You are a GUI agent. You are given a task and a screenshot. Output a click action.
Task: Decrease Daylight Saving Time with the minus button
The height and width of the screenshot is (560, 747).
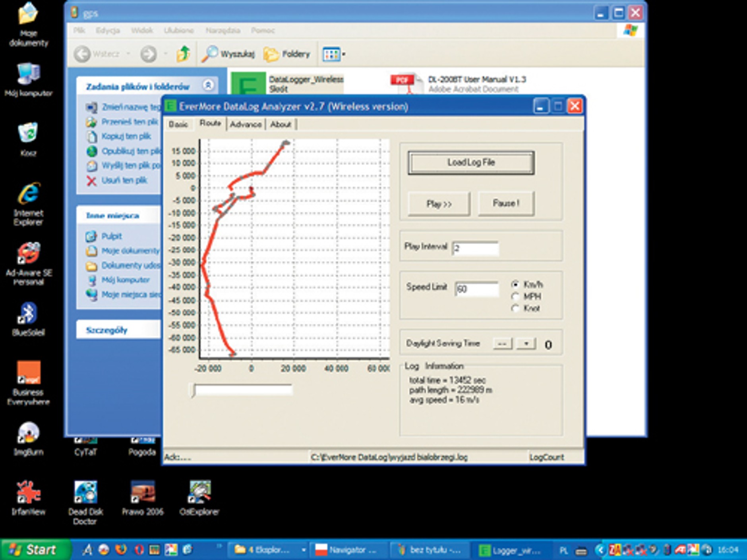[x=502, y=344]
